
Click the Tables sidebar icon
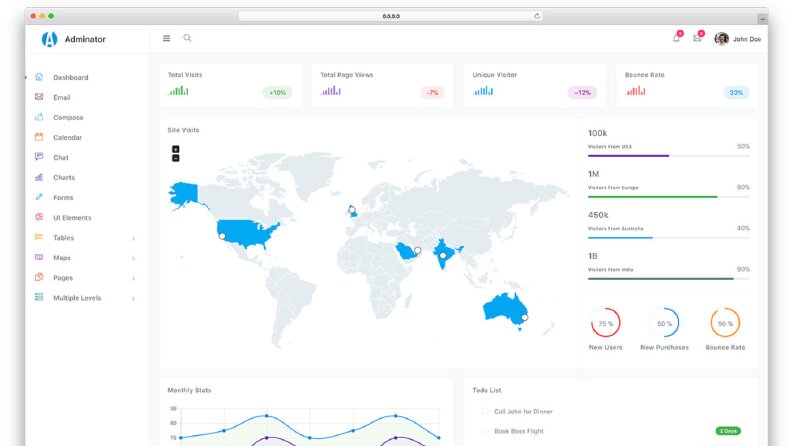[39, 237]
